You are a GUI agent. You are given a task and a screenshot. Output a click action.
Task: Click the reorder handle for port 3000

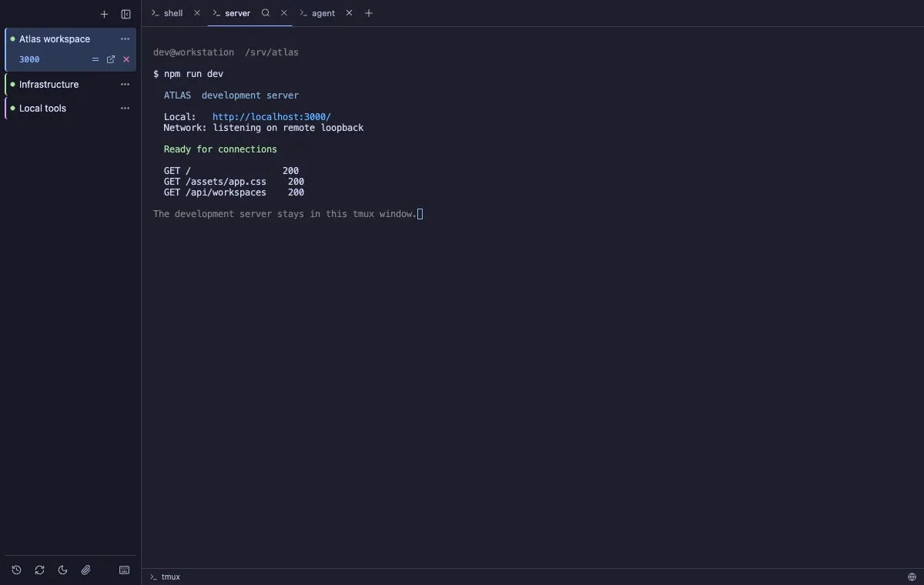coord(95,59)
